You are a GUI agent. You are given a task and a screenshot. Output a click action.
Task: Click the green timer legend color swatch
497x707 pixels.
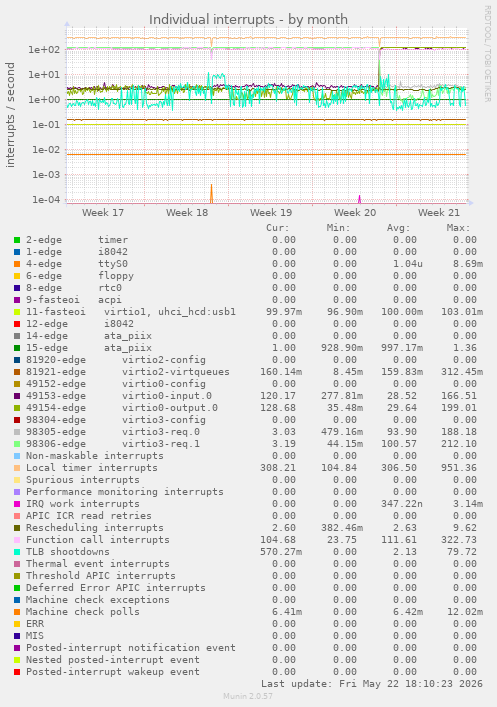coord(17,240)
